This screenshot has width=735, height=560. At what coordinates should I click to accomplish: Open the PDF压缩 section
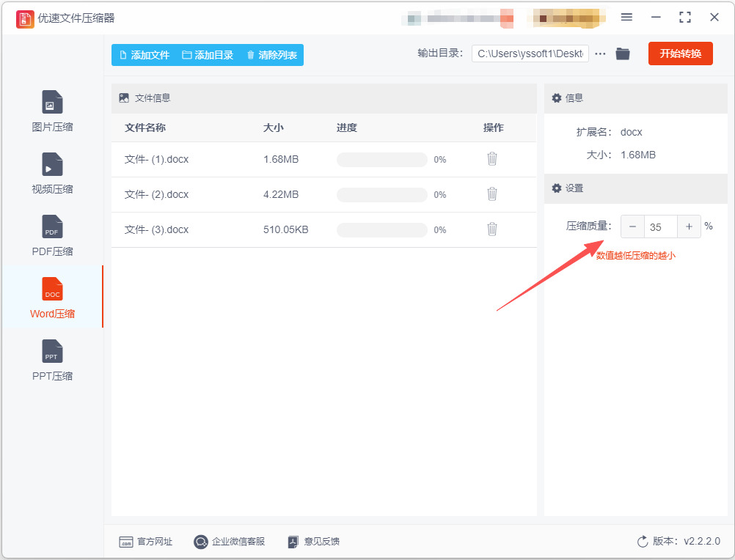pyautogui.click(x=52, y=235)
